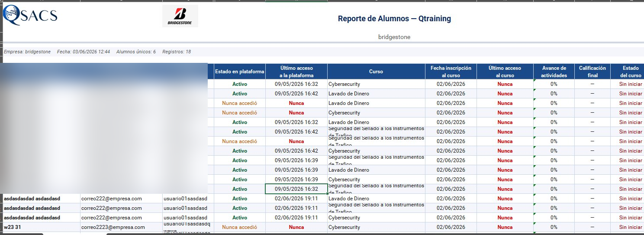Click the 'Reporte de Alumnos — Qtraining' title
Screen dimensions: 644x235
pos(394,19)
